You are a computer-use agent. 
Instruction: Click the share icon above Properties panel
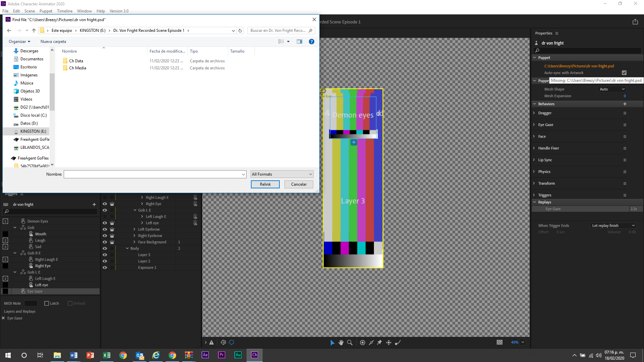point(635,21)
